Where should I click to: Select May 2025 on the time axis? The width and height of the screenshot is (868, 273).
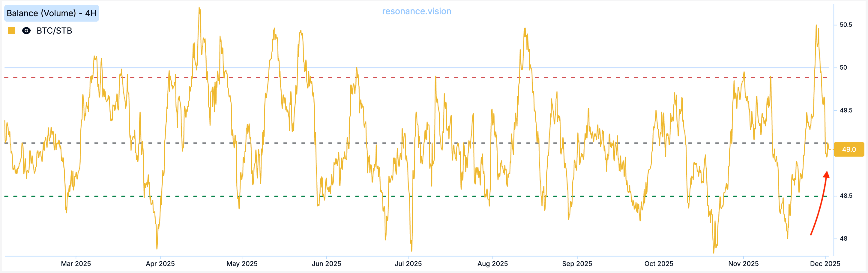pos(242,264)
